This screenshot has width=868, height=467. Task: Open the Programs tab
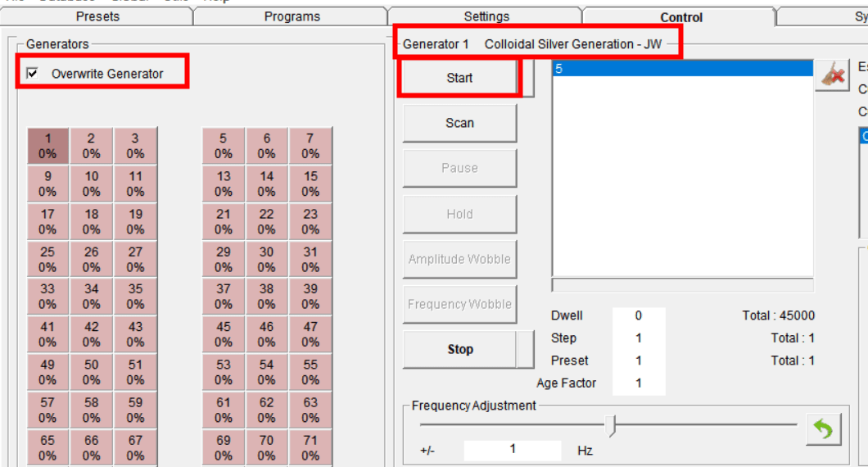(x=292, y=16)
